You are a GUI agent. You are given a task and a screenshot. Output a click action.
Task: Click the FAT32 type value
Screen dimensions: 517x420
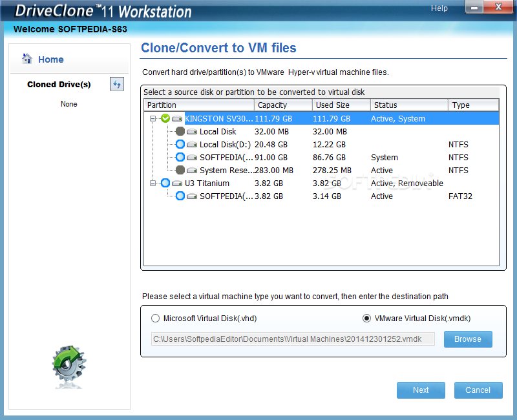(x=460, y=196)
